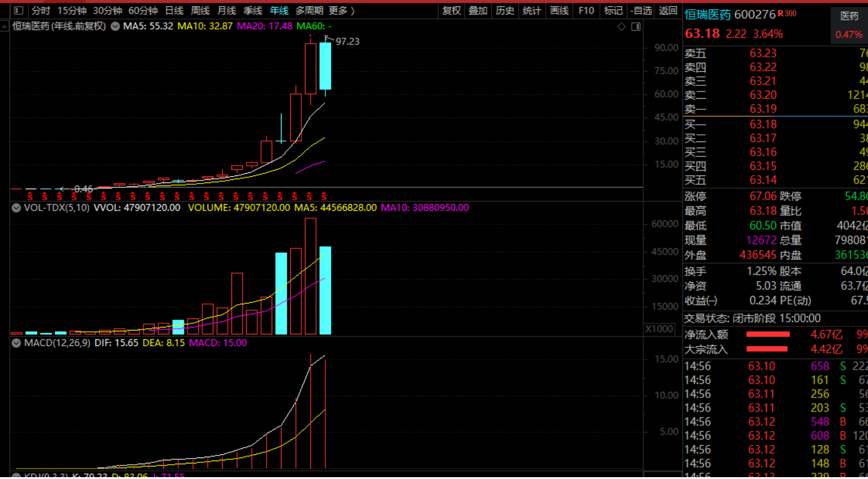Open 多周期 multi-period view
Screen dimensions: 868x479
(309, 11)
